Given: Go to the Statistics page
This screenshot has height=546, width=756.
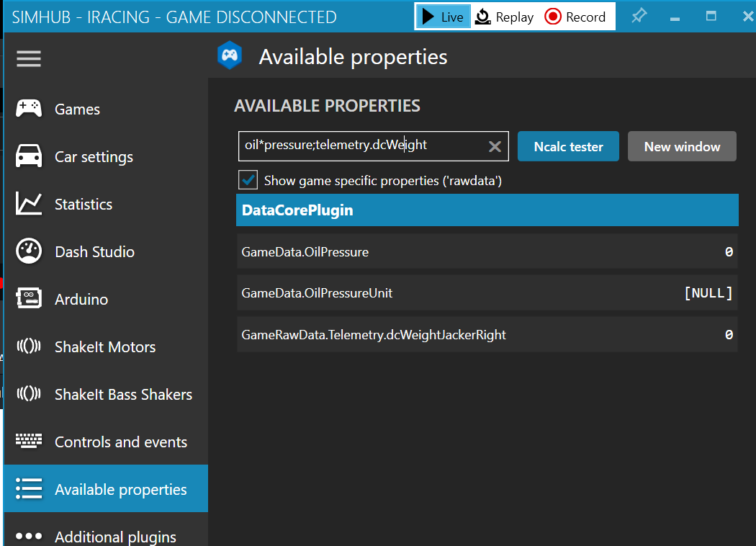Looking at the screenshot, I should click(84, 205).
